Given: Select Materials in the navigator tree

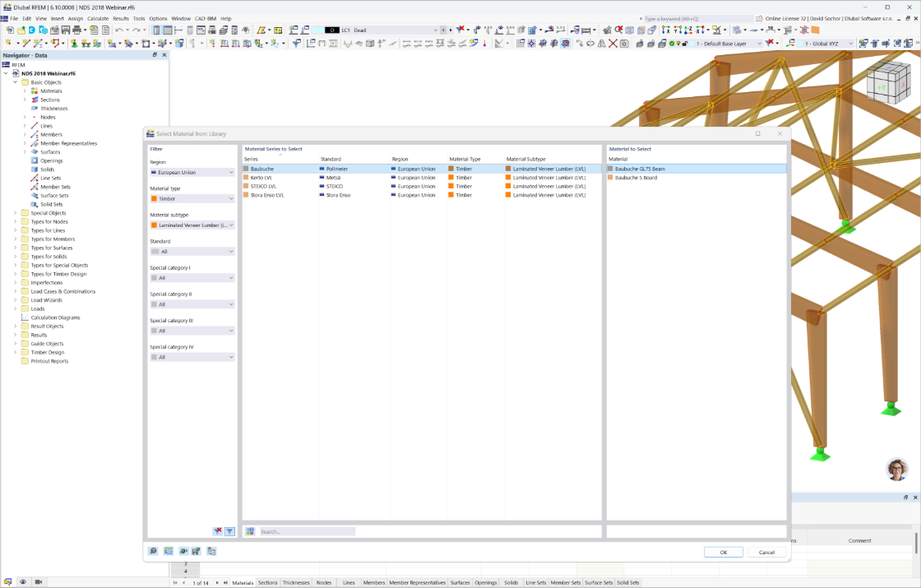Looking at the screenshot, I should point(51,91).
